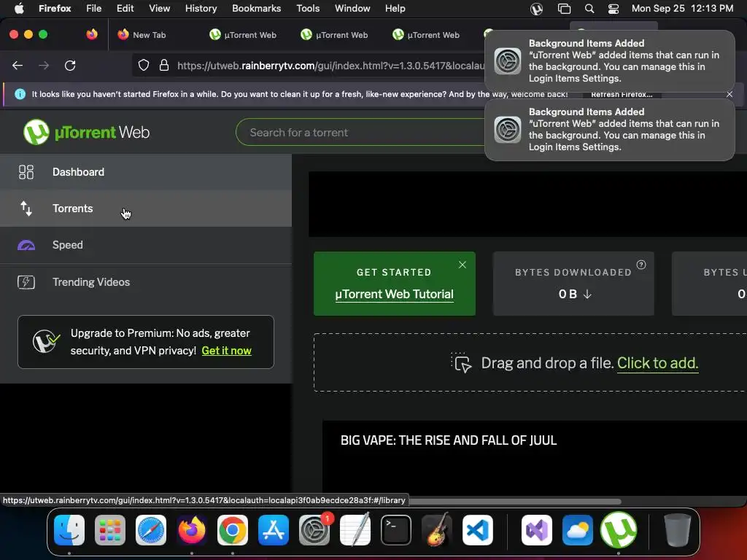Click the Click to add link
747x560 pixels.
click(x=657, y=363)
